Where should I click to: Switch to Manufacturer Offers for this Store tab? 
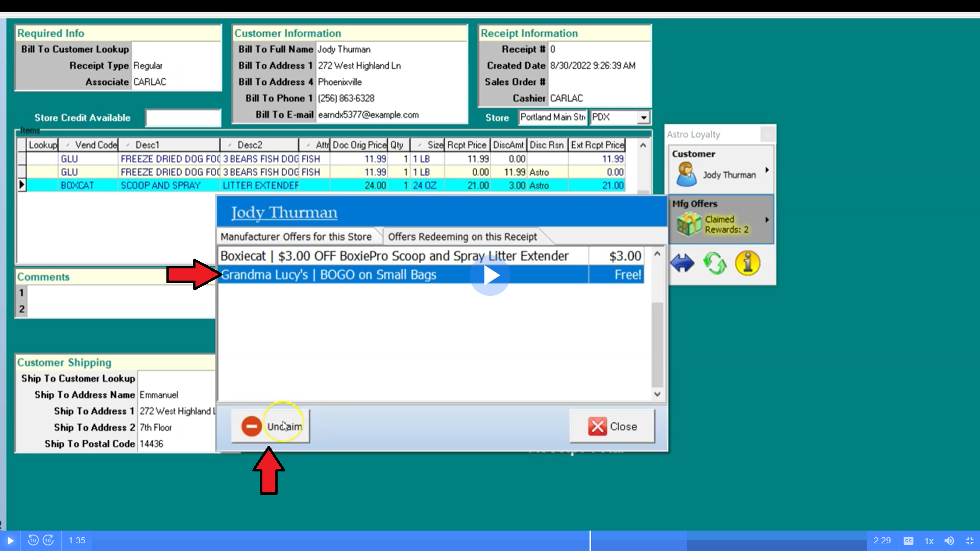[296, 237]
